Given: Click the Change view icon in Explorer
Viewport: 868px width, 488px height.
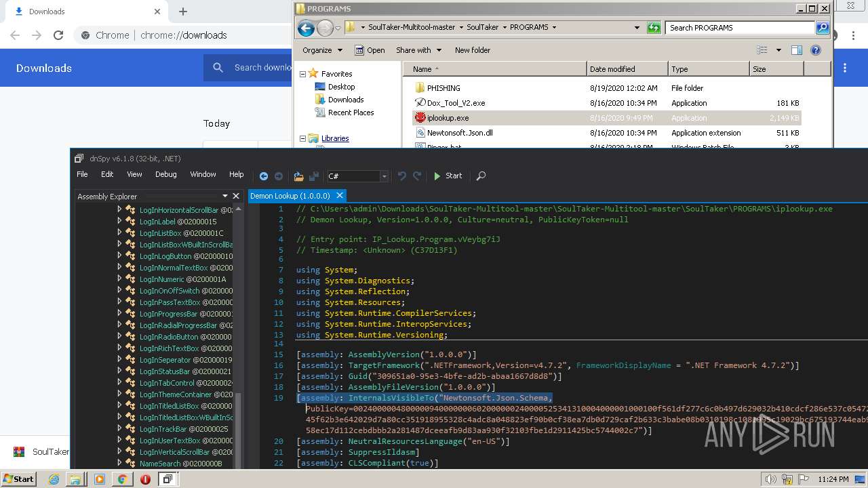Looking at the screenshot, I should pos(762,50).
